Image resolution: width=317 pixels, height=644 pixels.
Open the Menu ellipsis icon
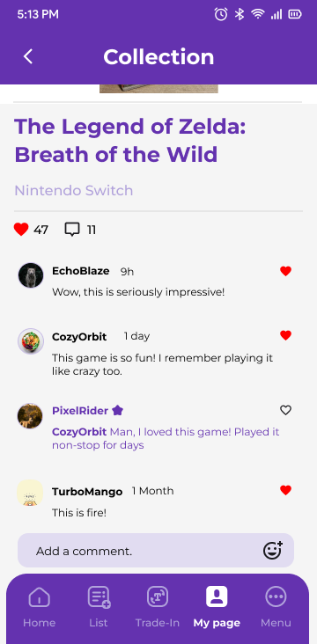pos(276,596)
